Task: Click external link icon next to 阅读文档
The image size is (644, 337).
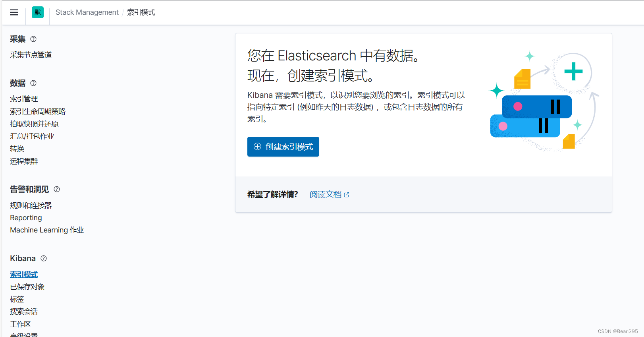Action: 347,195
